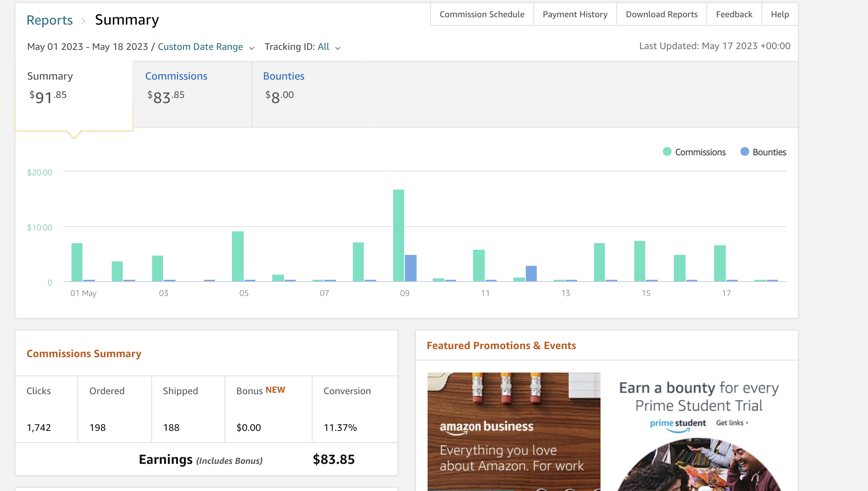
Task: Open the Feedback tab
Action: [x=734, y=14]
